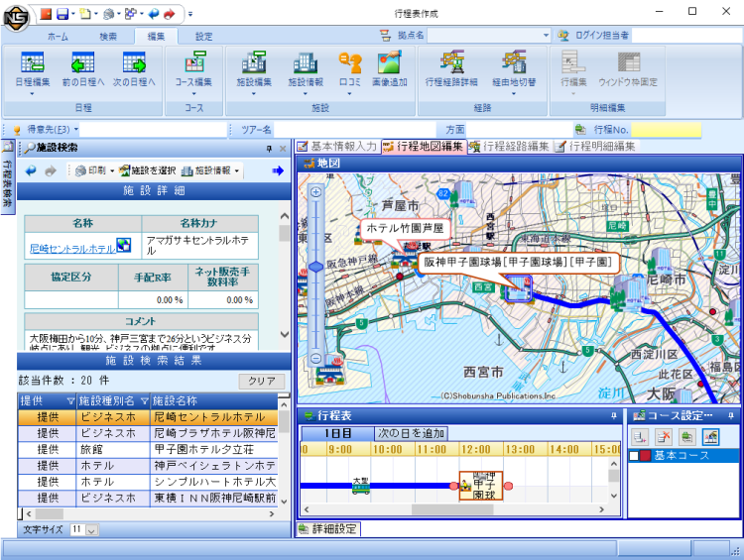Toggle the 基本コース checkbox
Image resolution: width=744 pixels, height=560 pixels.
[x=636, y=455]
